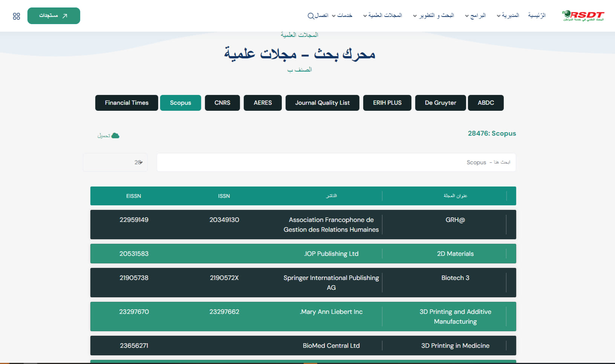Expand the المديرية dropdown menu
Image resolution: width=615 pixels, height=364 pixels.
click(x=508, y=15)
